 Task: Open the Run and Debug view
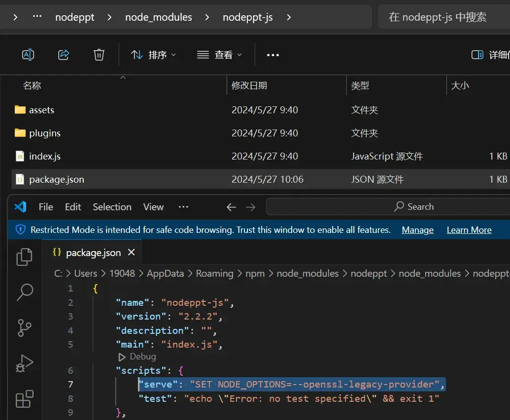(25, 363)
